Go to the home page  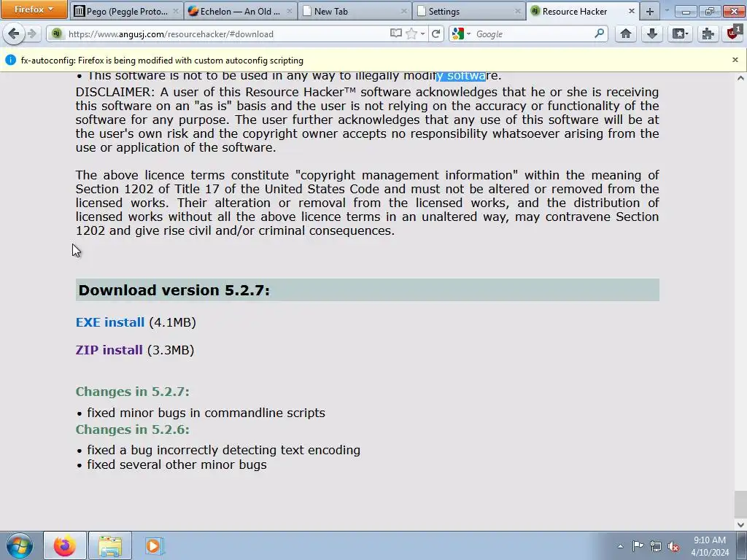pyautogui.click(x=625, y=34)
